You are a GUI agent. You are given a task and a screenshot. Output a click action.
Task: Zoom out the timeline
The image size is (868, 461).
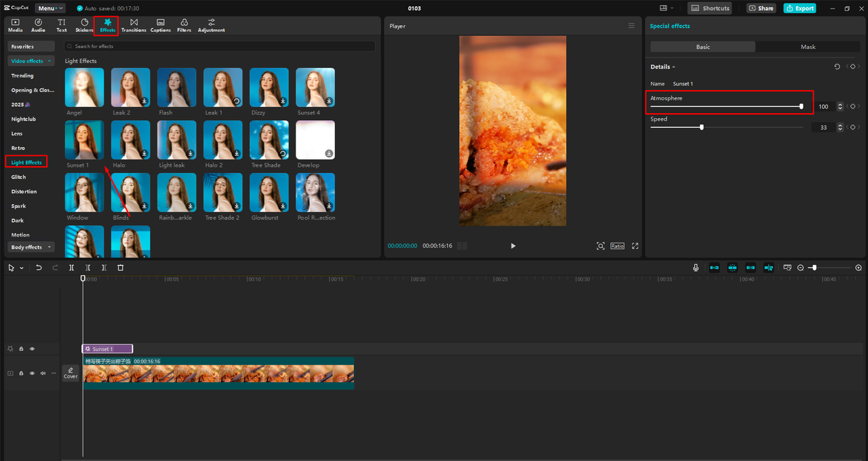click(x=800, y=268)
